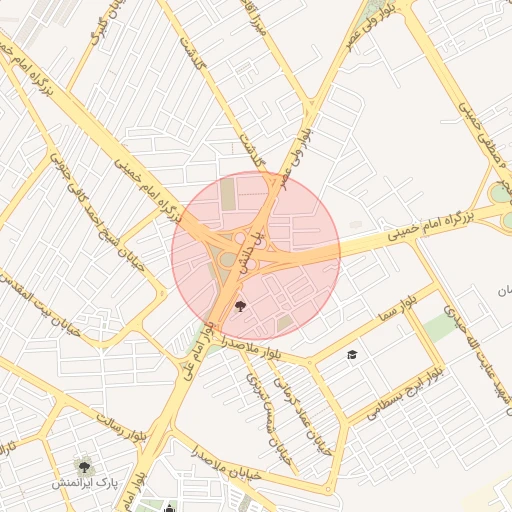This screenshot has height=512, width=512.
Task: Click the پارک ایرانمنش park label
Action: tap(85, 483)
